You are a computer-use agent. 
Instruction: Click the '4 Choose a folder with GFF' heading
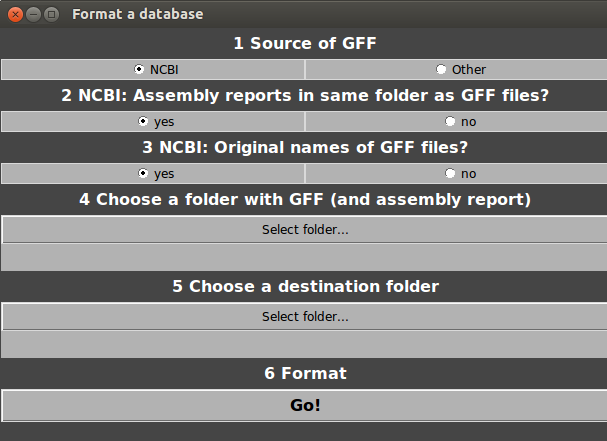(304, 200)
